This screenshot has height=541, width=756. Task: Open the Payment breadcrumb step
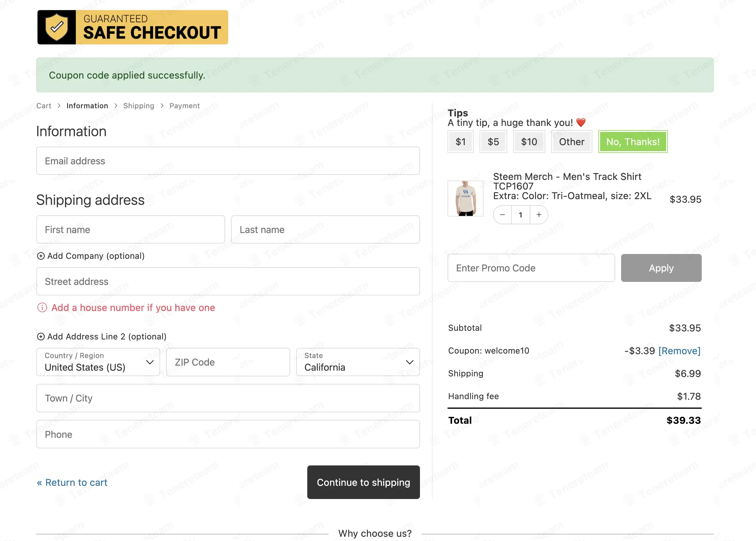tap(184, 106)
